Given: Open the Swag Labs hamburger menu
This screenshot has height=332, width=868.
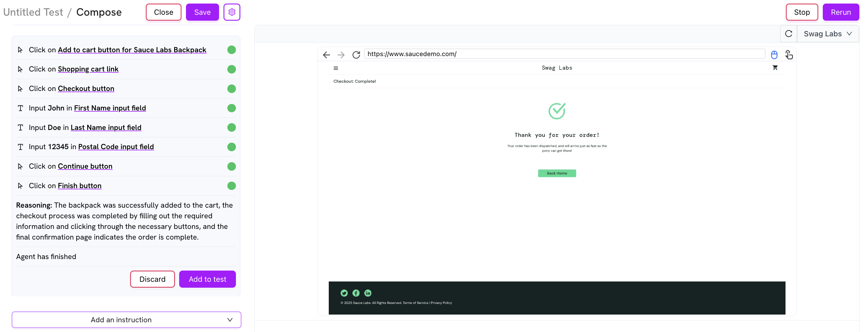Looking at the screenshot, I should (x=336, y=68).
